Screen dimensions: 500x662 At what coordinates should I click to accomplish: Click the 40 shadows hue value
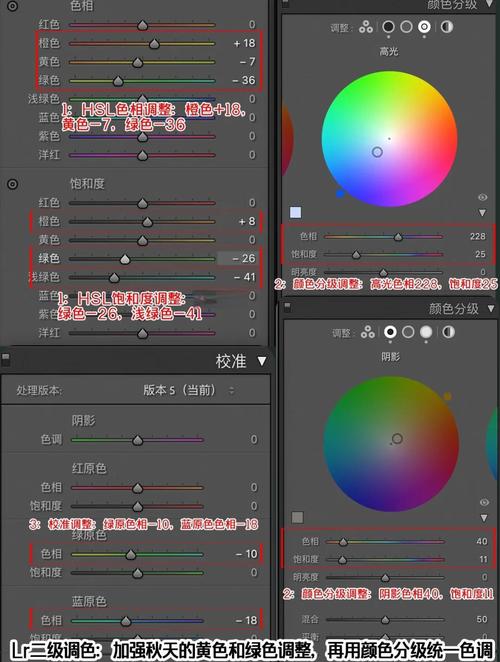(x=481, y=541)
